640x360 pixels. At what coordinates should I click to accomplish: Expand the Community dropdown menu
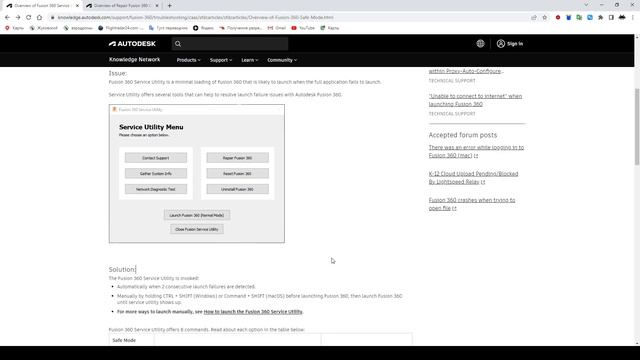pos(282,60)
